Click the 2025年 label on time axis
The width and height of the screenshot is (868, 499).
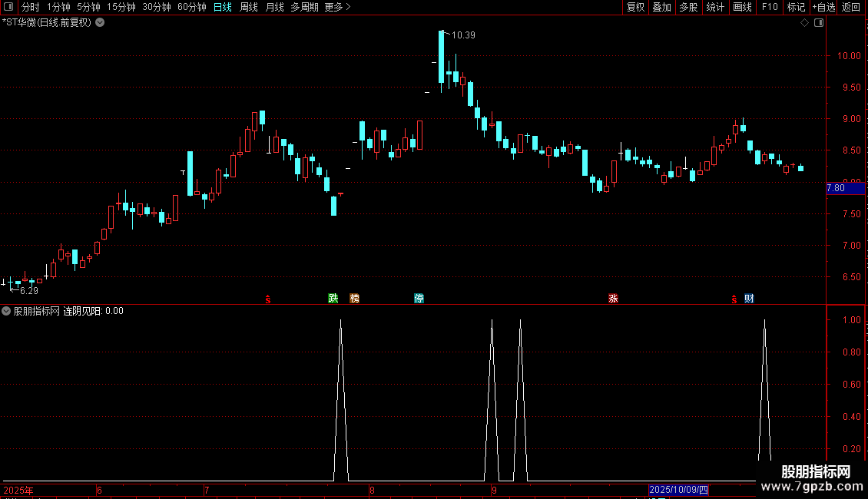[x=18, y=490]
